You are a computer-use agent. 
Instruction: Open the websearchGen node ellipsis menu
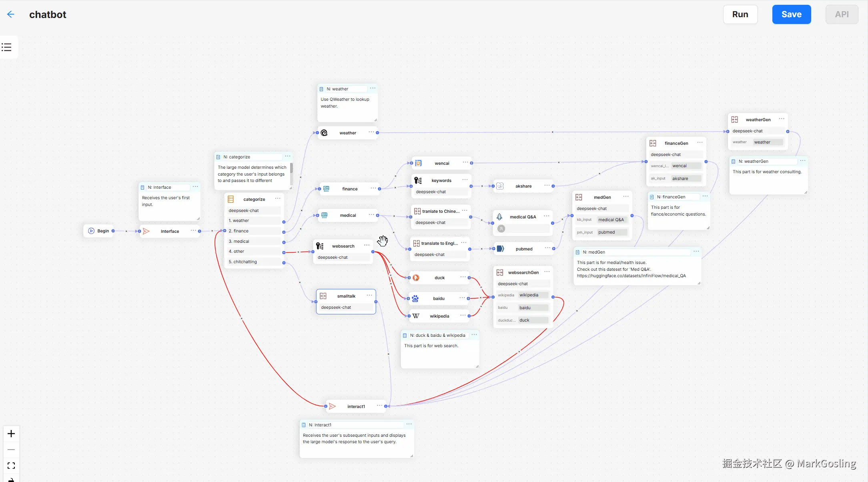(547, 272)
